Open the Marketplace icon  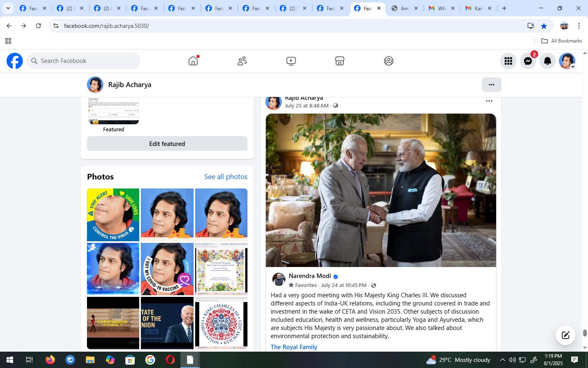[x=340, y=61]
